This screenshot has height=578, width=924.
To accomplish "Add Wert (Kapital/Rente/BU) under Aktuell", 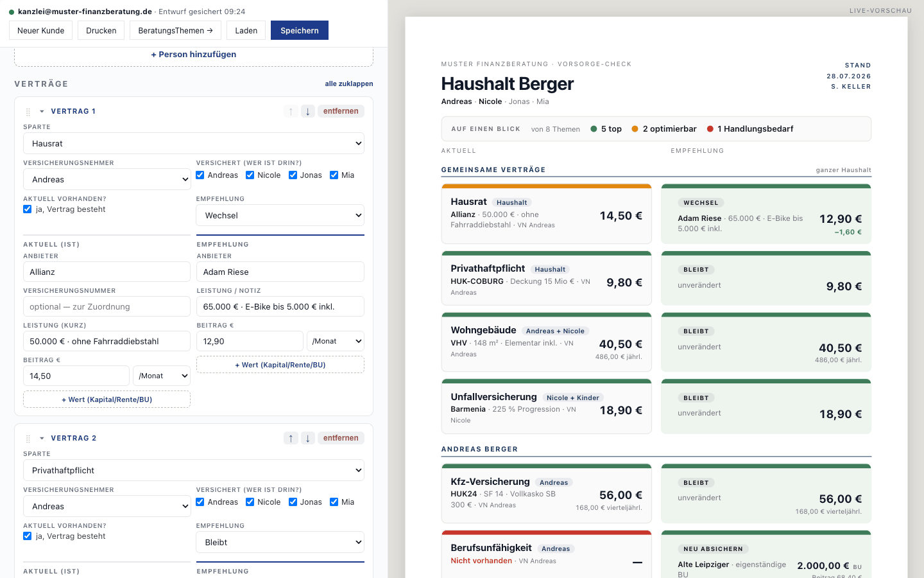I will click(107, 399).
